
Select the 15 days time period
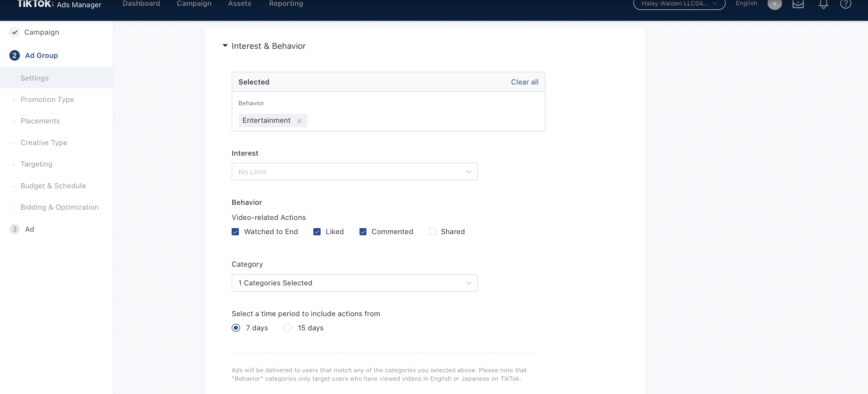(287, 328)
